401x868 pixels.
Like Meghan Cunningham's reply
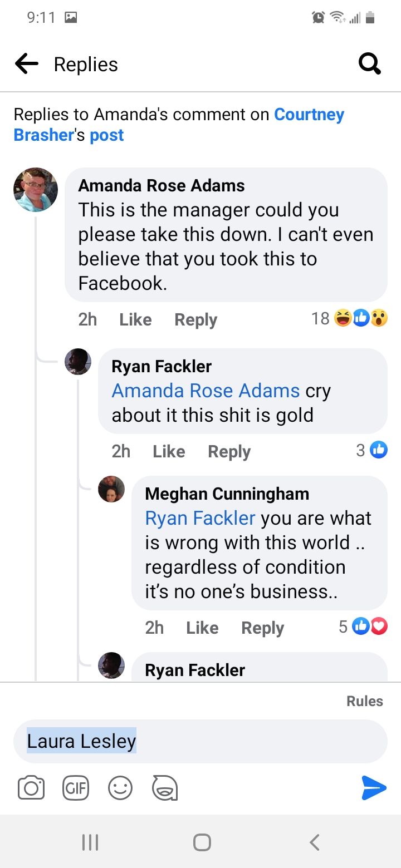point(202,628)
